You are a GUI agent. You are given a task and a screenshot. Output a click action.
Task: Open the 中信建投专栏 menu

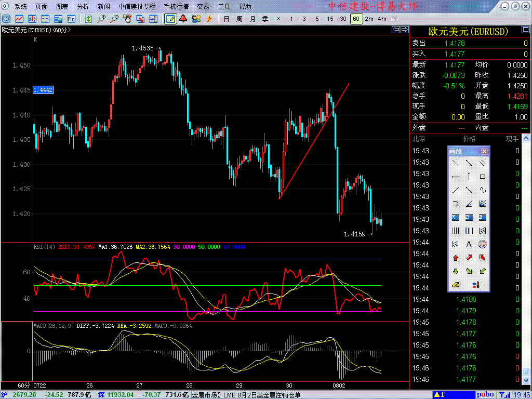click(137, 6)
